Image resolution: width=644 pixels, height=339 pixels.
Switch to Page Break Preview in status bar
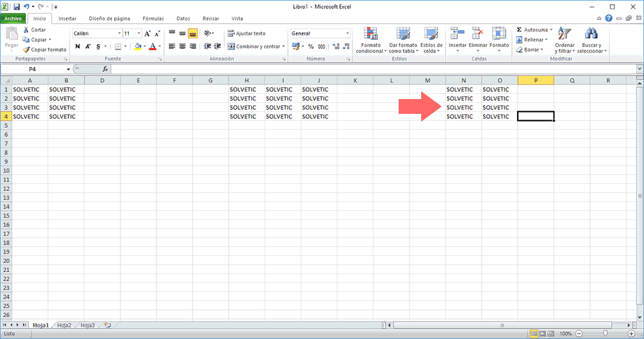pos(551,334)
